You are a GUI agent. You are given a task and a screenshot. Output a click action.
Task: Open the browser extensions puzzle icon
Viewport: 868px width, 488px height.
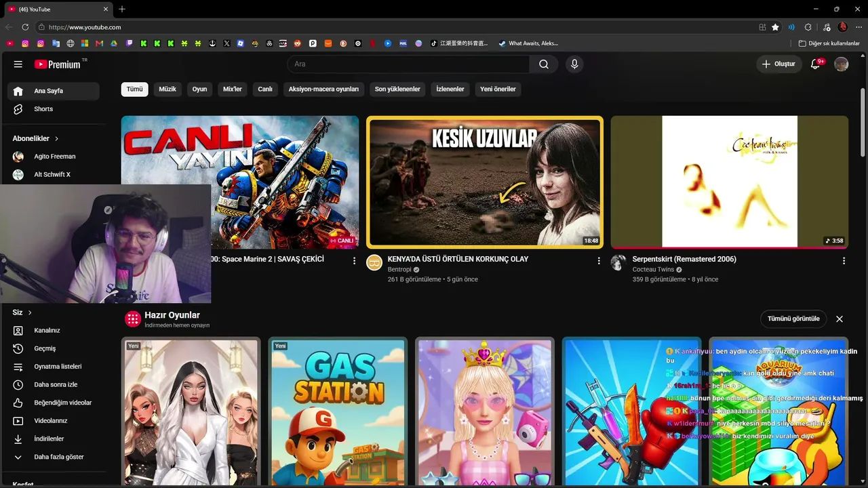pos(808,27)
